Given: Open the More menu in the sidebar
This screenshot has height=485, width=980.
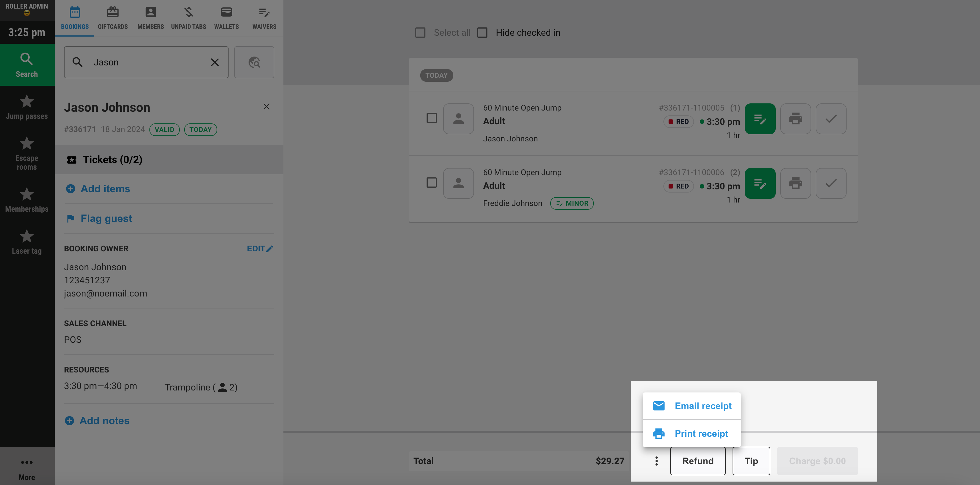Looking at the screenshot, I should click(27, 469).
